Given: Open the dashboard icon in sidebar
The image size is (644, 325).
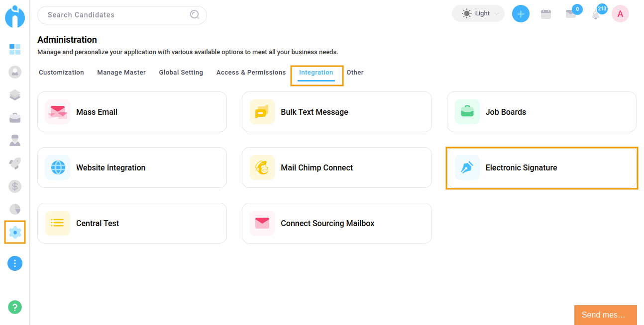Looking at the screenshot, I should 15,49.
